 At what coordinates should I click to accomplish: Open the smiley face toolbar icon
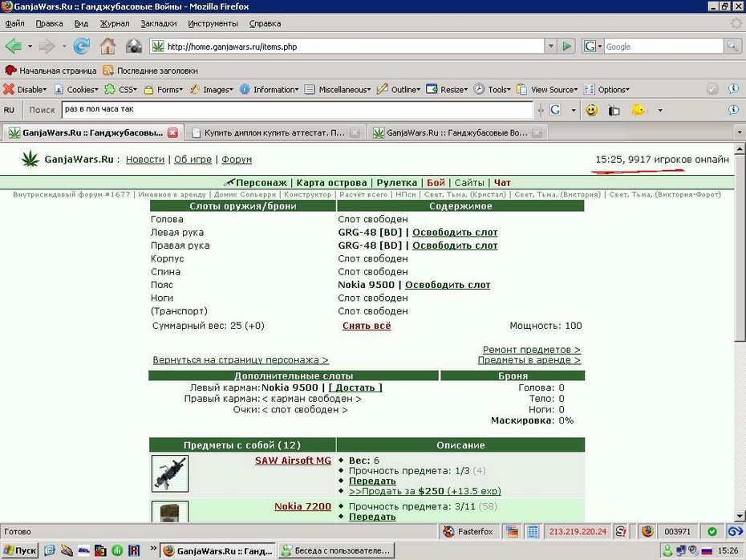[591, 111]
